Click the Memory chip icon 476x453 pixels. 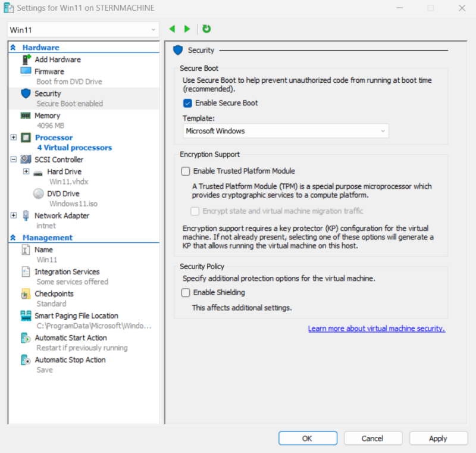click(26, 115)
